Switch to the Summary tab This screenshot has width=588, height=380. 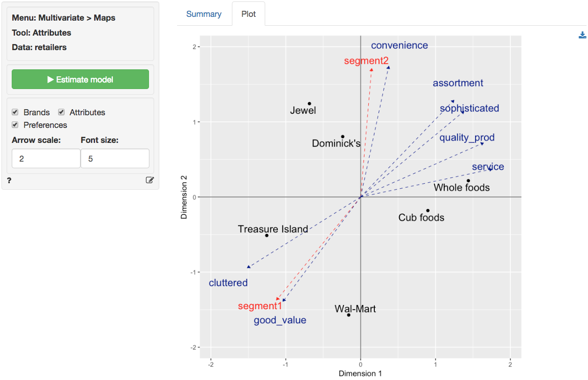click(x=204, y=14)
